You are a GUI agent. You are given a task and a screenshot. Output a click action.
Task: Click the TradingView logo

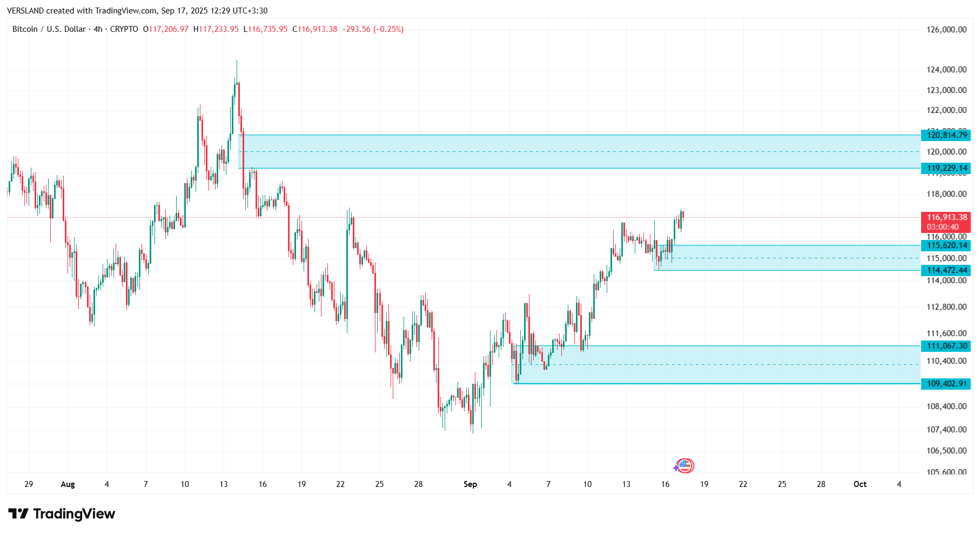(62, 513)
